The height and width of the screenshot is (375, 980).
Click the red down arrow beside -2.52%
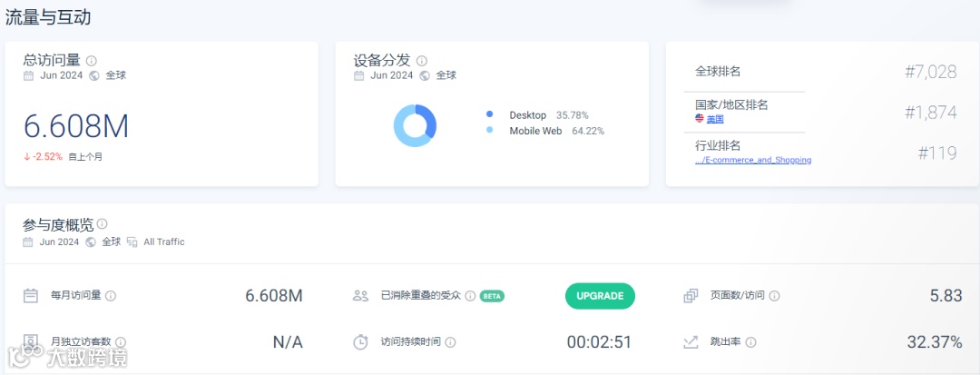coord(27,156)
